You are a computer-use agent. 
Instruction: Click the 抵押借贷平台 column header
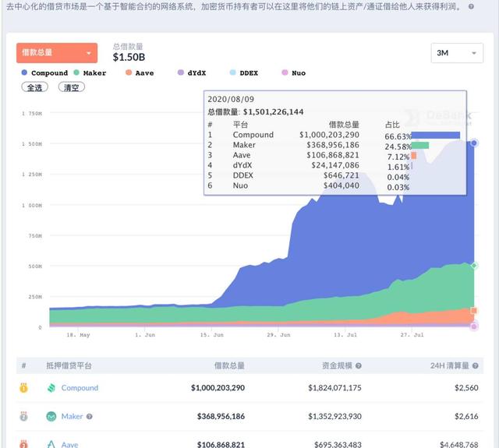tap(69, 365)
